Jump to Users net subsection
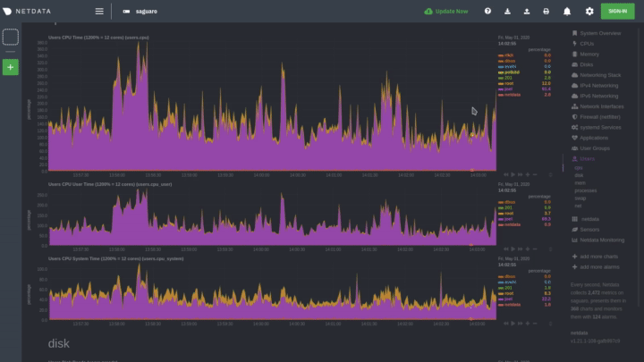Viewport: 644px width, 362px height. 578,206
